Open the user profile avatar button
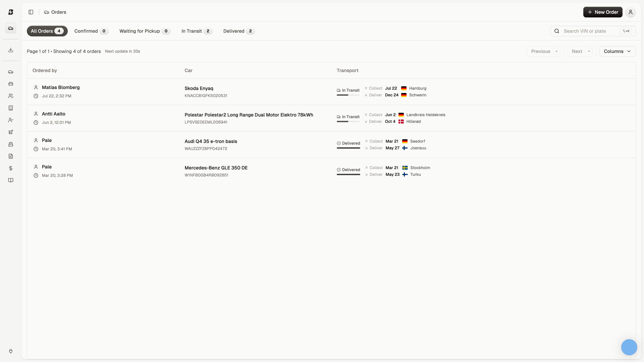 (630, 12)
